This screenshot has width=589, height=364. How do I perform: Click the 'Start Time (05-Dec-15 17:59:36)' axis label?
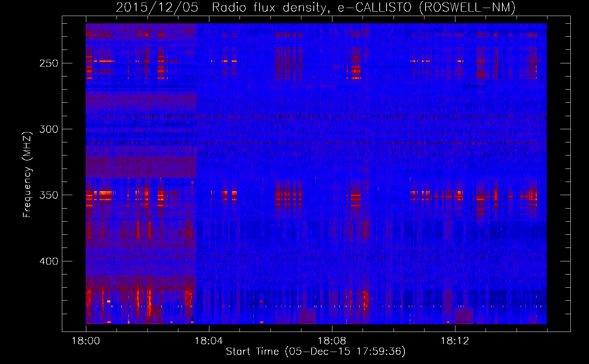(x=316, y=352)
